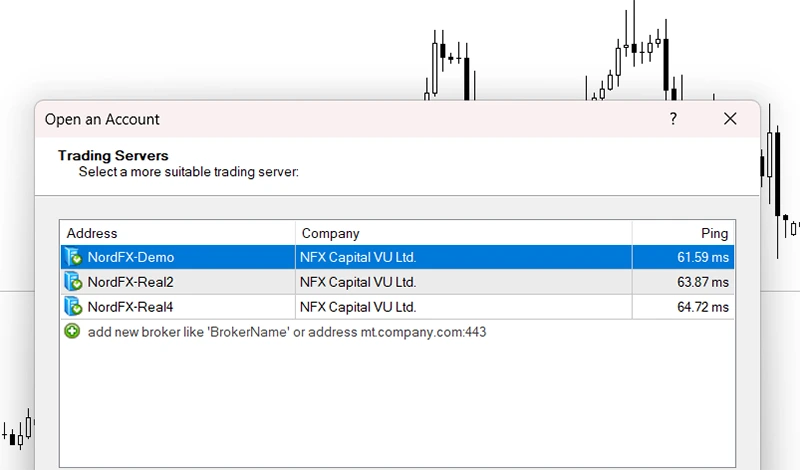The image size is (800, 470).
Task: Click NFX Capital VU Ltd. in NordFX-Demo row
Action: coord(358,257)
